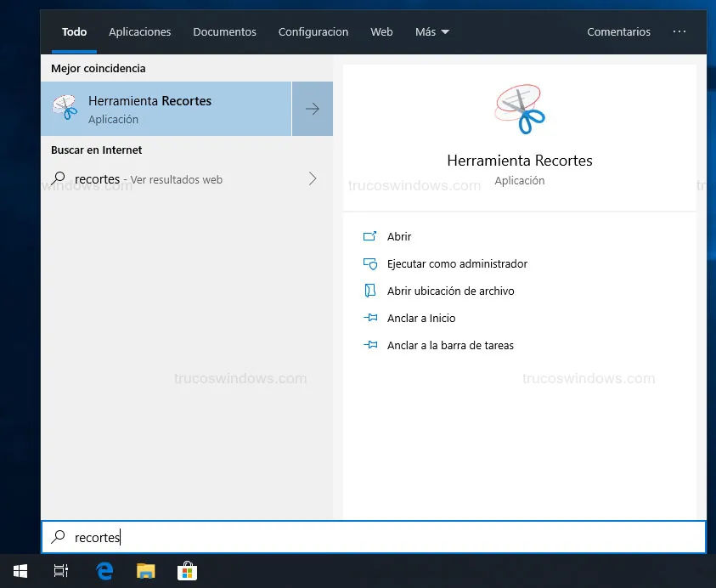The height and width of the screenshot is (588, 716).
Task: Open Microsoft Edge from the taskbar
Action: click(104, 572)
